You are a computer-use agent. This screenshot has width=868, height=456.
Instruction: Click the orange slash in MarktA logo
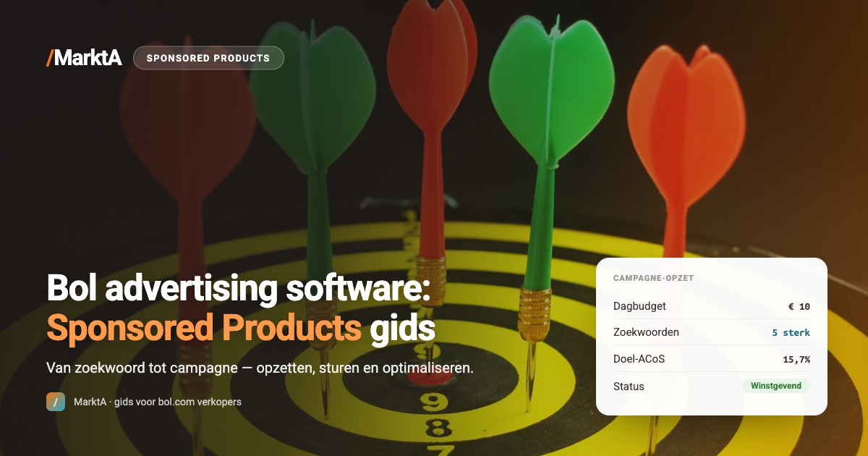pos(49,58)
